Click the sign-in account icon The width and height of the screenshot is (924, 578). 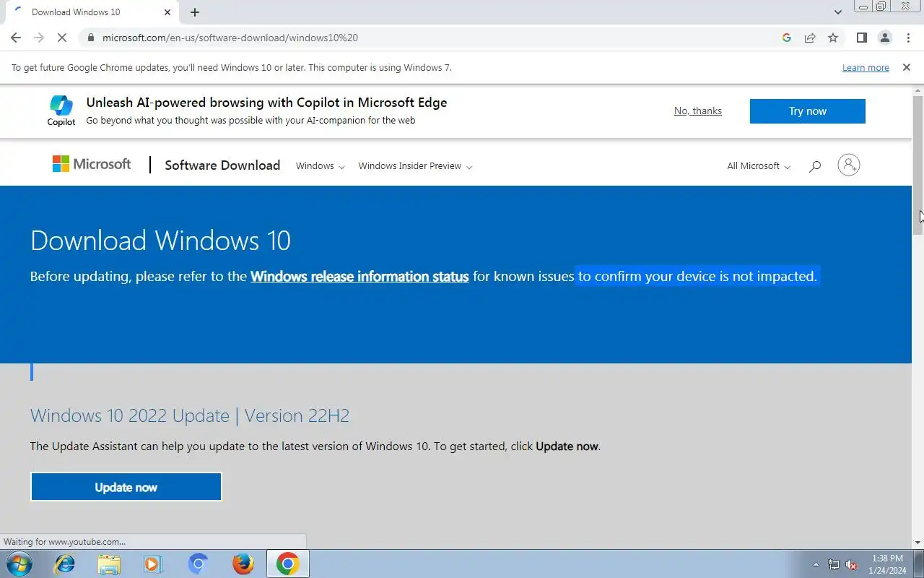(x=848, y=165)
